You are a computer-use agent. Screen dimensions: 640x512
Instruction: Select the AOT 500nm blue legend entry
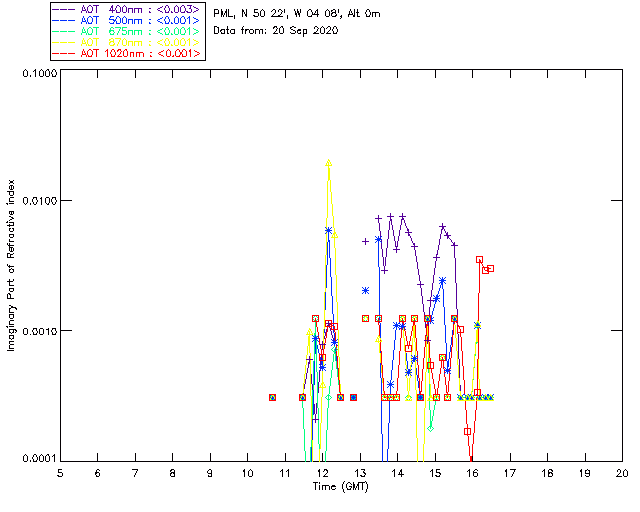127,20
